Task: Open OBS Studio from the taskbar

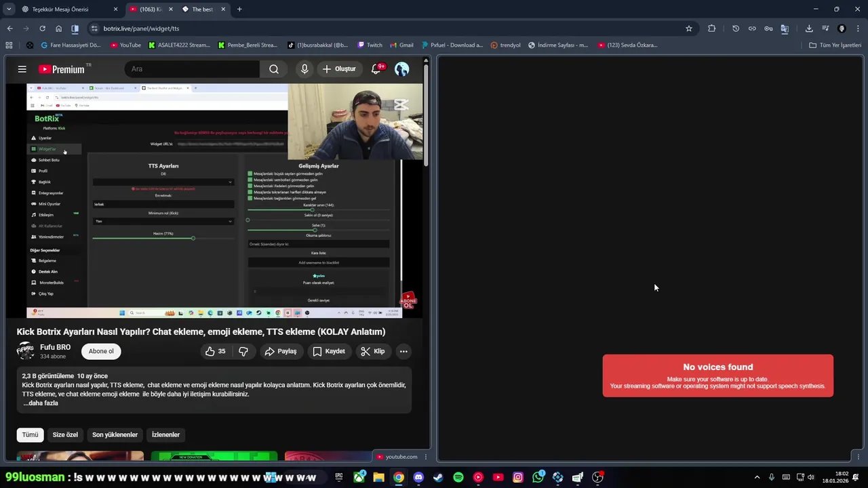Action: point(597,477)
